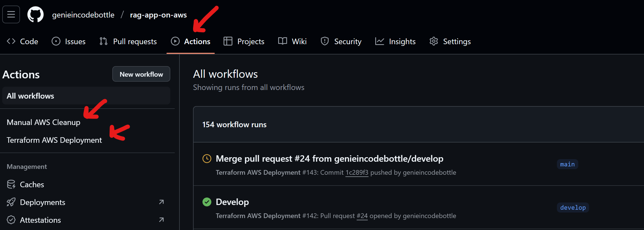The image size is (644, 230).
Task: Click the main branch label
Action: pos(567,164)
